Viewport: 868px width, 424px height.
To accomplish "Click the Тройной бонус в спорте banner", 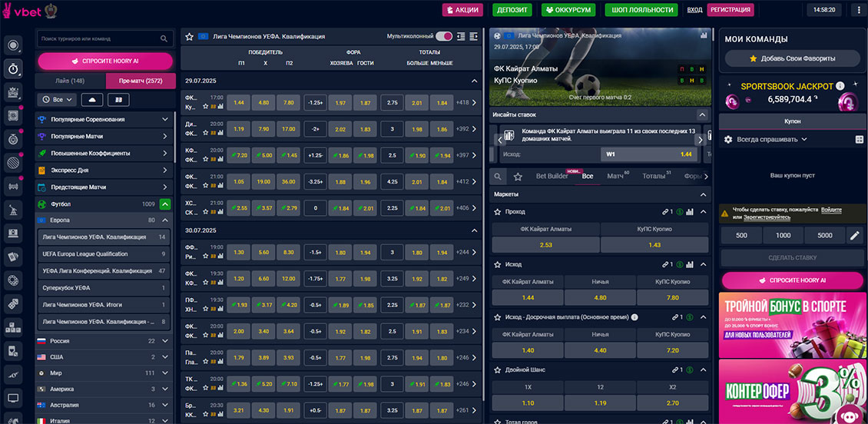I will 792,324.
